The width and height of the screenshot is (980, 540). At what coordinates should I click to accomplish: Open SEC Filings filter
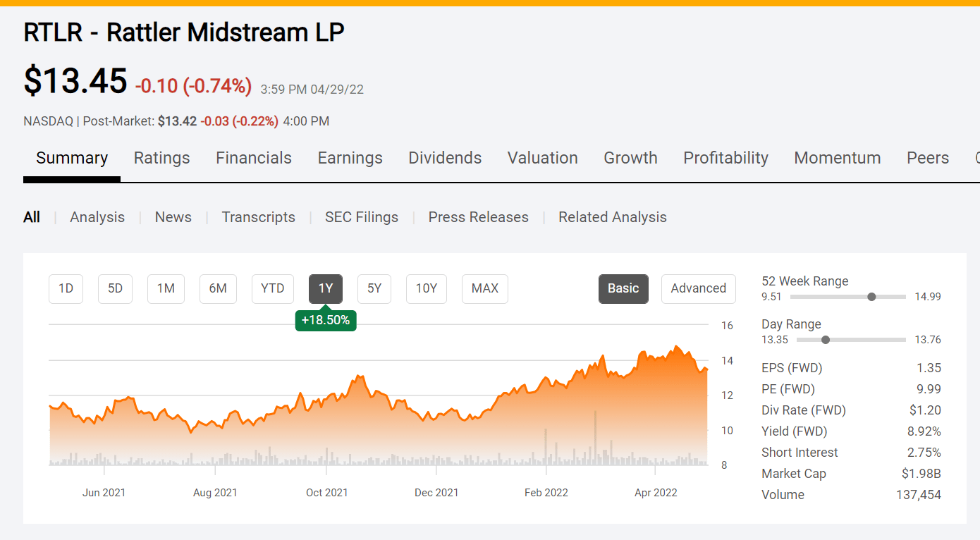[x=362, y=217]
